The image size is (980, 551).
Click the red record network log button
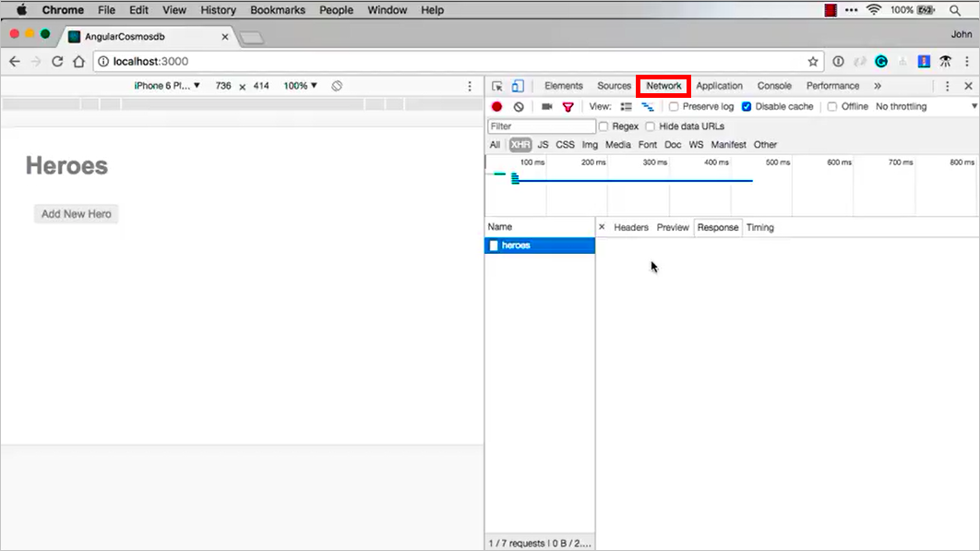click(496, 106)
